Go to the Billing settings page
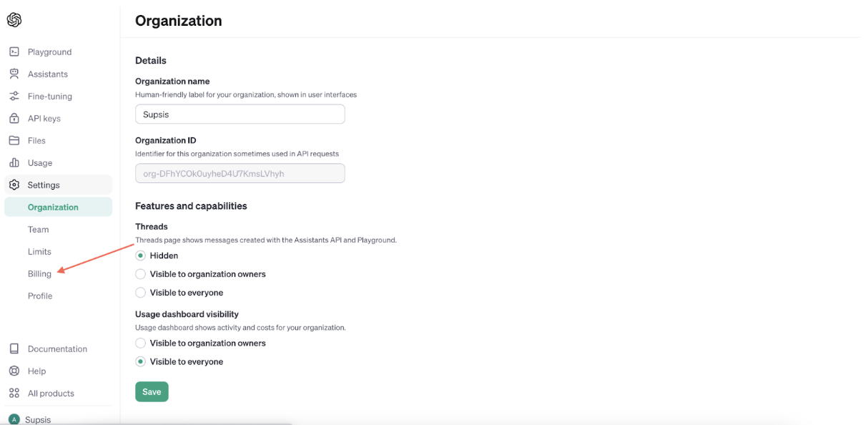This screenshot has width=868, height=425. (x=39, y=273)
